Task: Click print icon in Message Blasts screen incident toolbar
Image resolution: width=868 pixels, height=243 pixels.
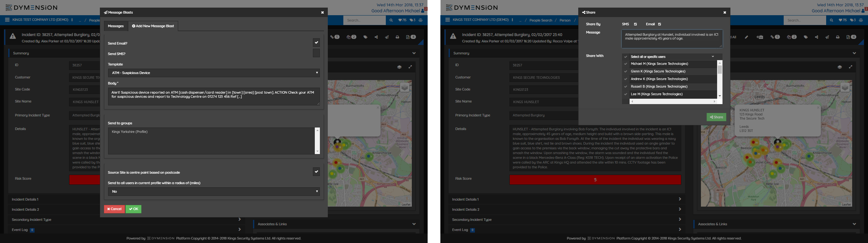Action: (397, 37)
